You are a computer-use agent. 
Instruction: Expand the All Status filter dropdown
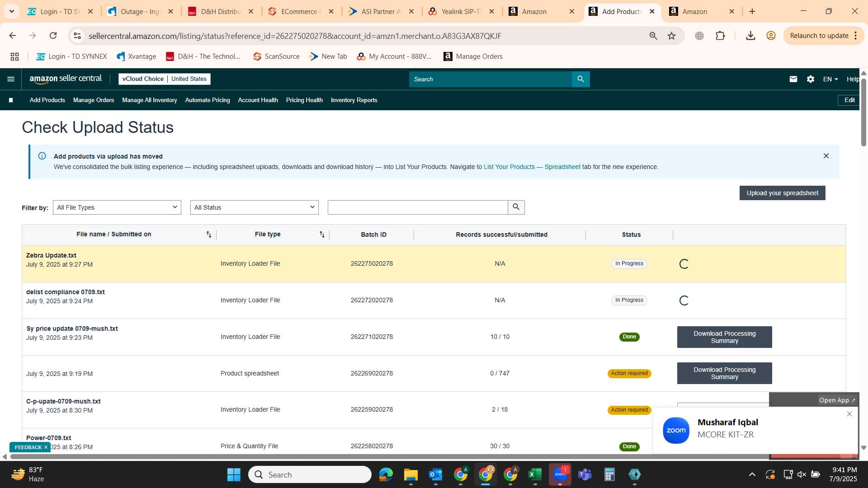point(255,207)
